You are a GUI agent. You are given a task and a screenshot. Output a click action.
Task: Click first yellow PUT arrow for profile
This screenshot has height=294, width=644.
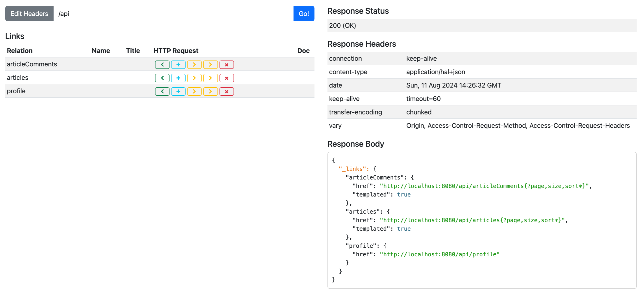194,91
